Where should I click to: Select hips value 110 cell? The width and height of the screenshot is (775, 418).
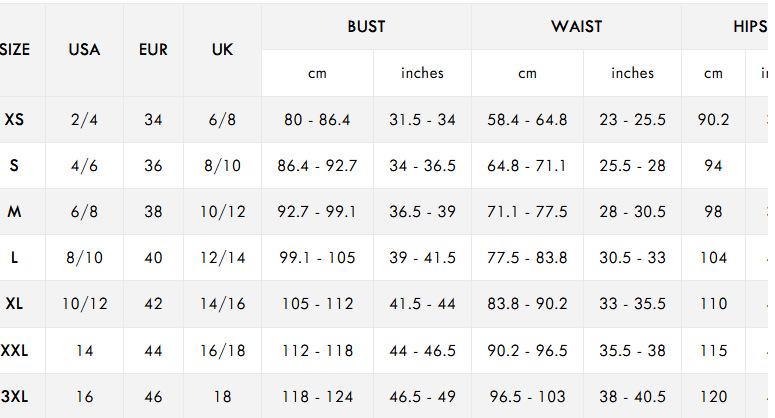(x=713, y=304)
